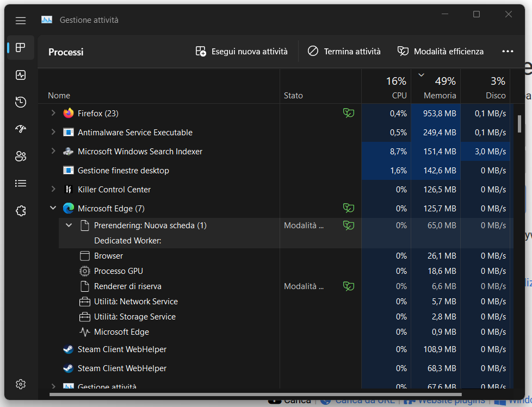Click efficiency leaf on Prerendering row
The width and height of the screenshot is (532, 407).
[349, 225]
